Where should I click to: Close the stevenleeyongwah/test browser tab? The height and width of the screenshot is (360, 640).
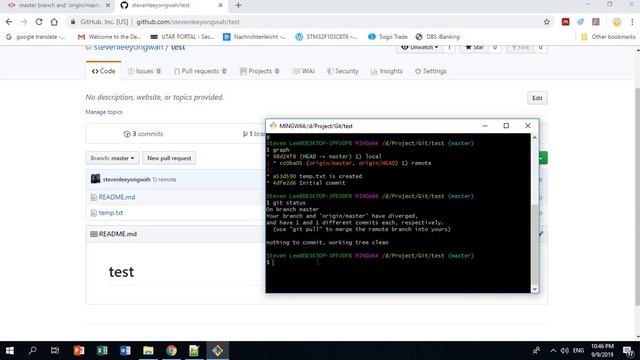pos(220,5)
